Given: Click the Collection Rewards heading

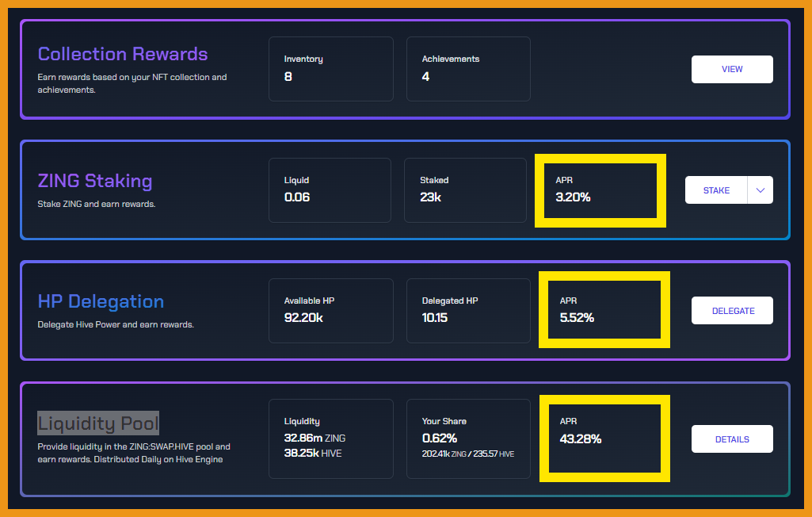Looking at the screenshot, I should point(123,54).
